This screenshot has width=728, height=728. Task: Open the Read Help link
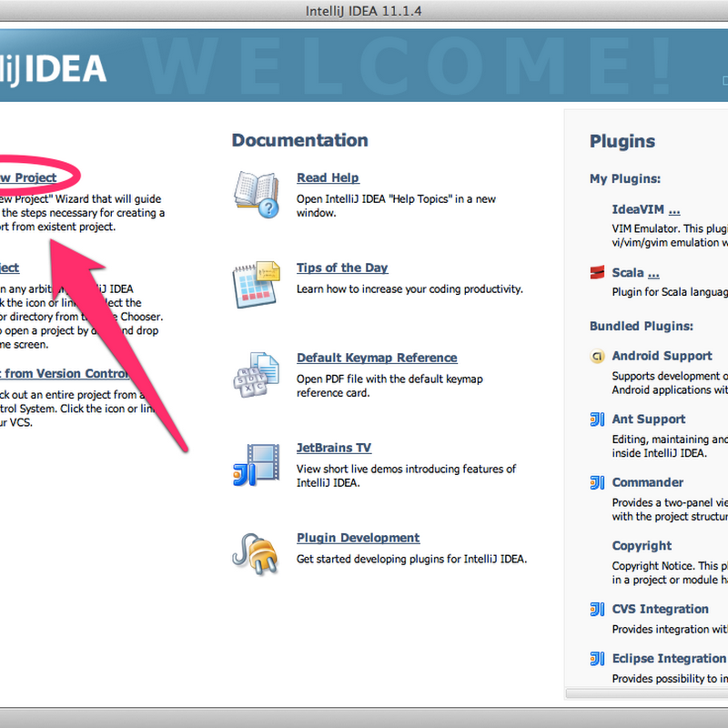pos(328,177)
